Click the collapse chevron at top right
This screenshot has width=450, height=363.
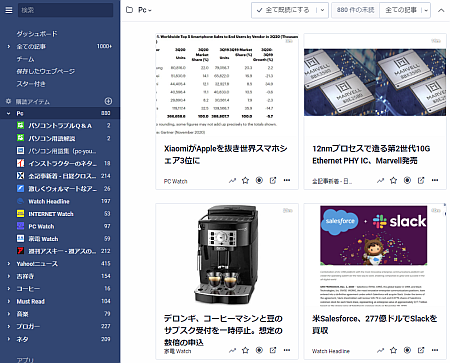441,10
